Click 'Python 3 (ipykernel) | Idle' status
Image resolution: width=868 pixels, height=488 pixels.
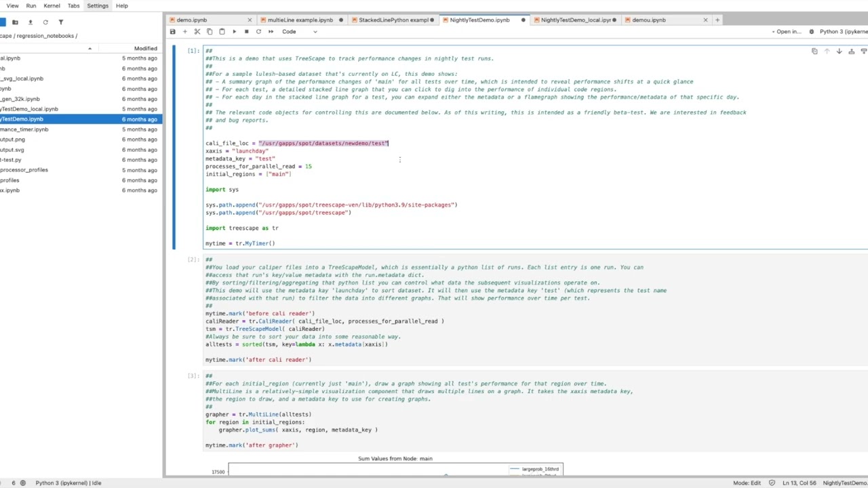click(68, 483)
